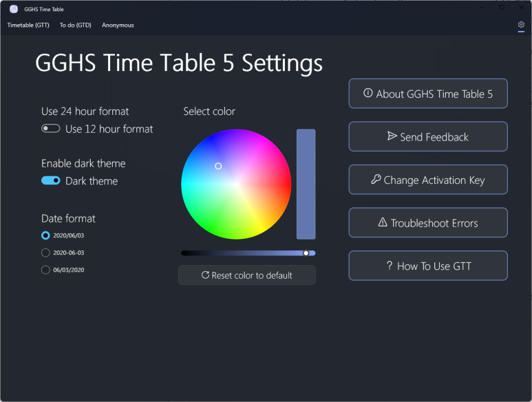The image size is (532, 402).
Task: Reset color to default
Action: (247, 275)
